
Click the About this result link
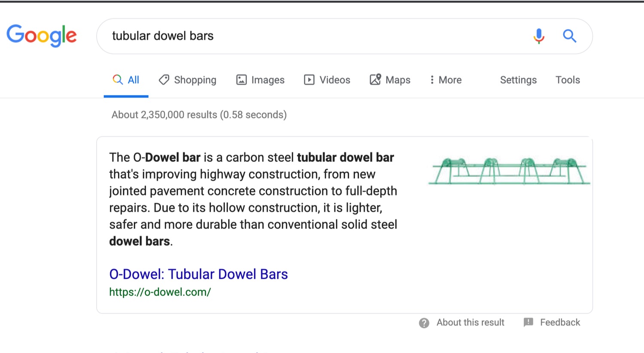point(462,323)
